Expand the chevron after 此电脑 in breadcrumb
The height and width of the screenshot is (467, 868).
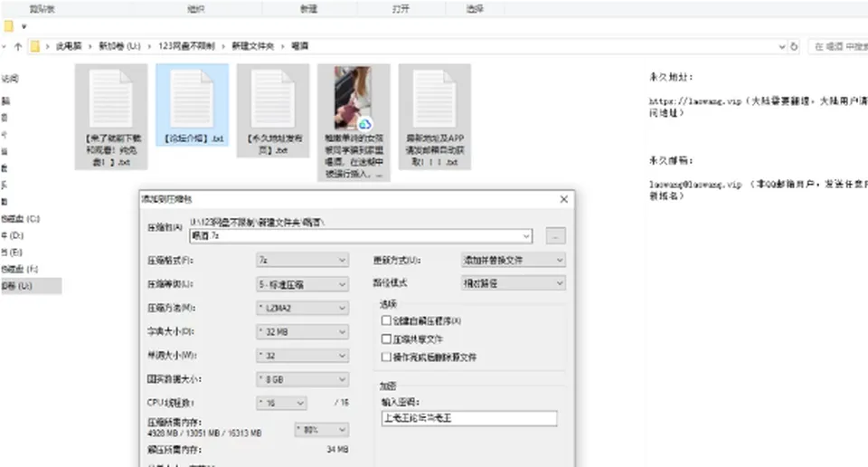pos(90,46)
